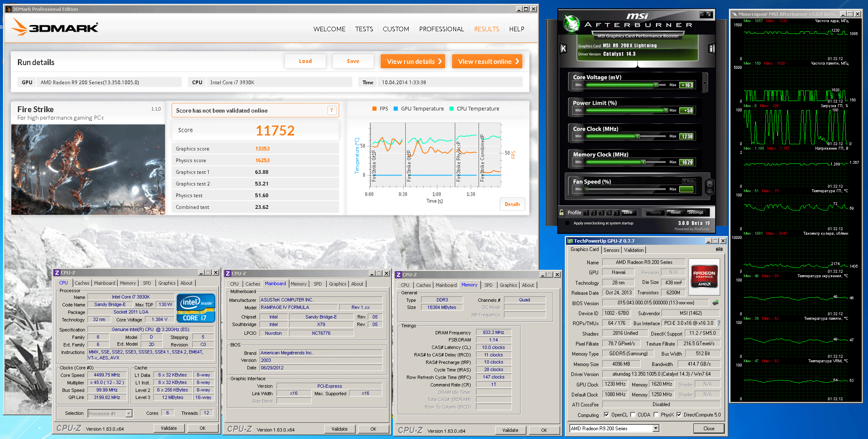The width and height of the screenshot is (868, 439).
Task: Toggle the CUDA checkbox in GPU-Z
Action: (x=633, y=415)
